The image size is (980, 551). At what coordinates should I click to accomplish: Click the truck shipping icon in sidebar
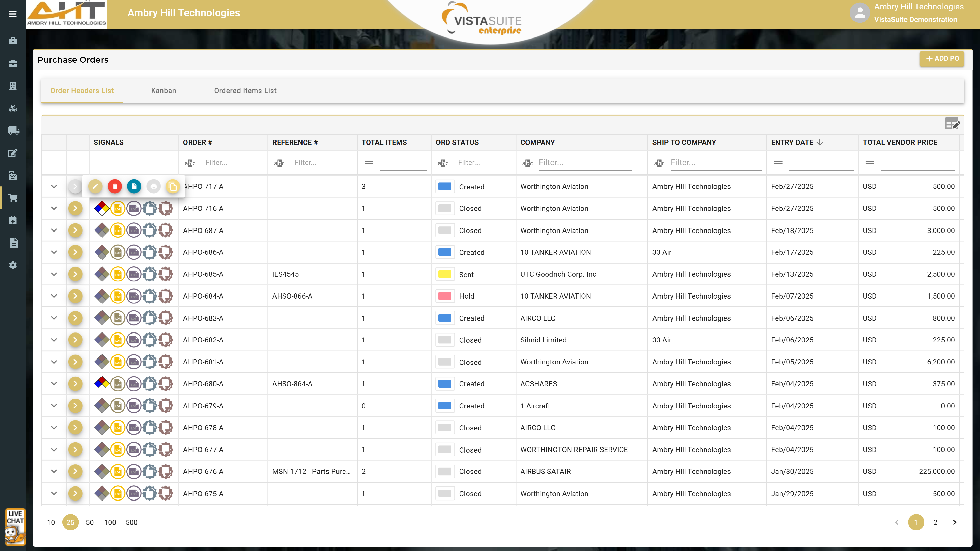tap(13, 131)
